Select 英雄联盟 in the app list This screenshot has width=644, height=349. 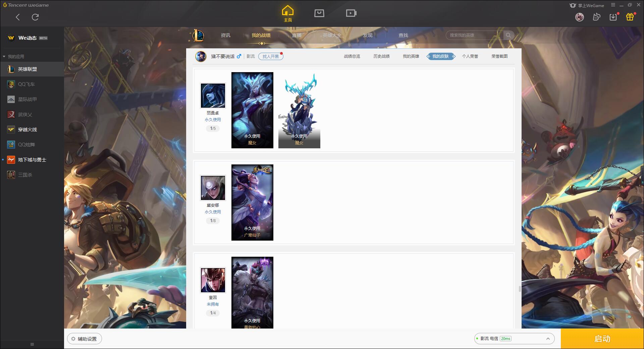[32, 69]
